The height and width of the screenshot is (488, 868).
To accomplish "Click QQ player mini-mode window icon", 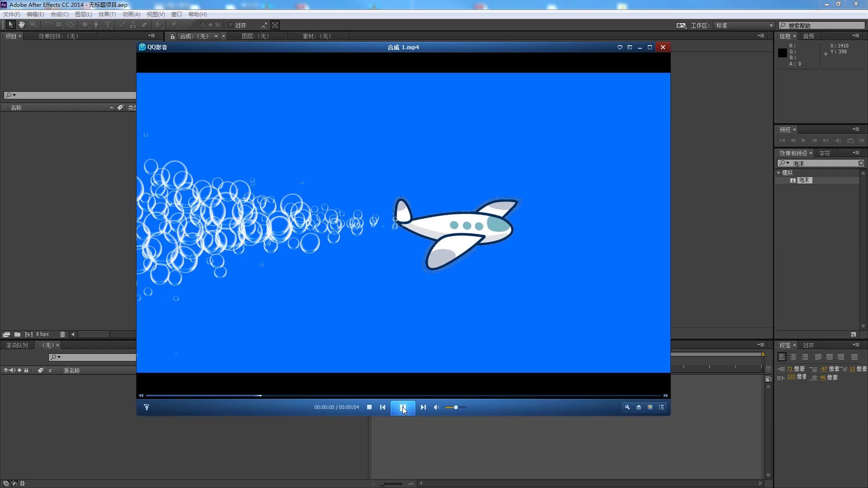I will coord(630,47).
